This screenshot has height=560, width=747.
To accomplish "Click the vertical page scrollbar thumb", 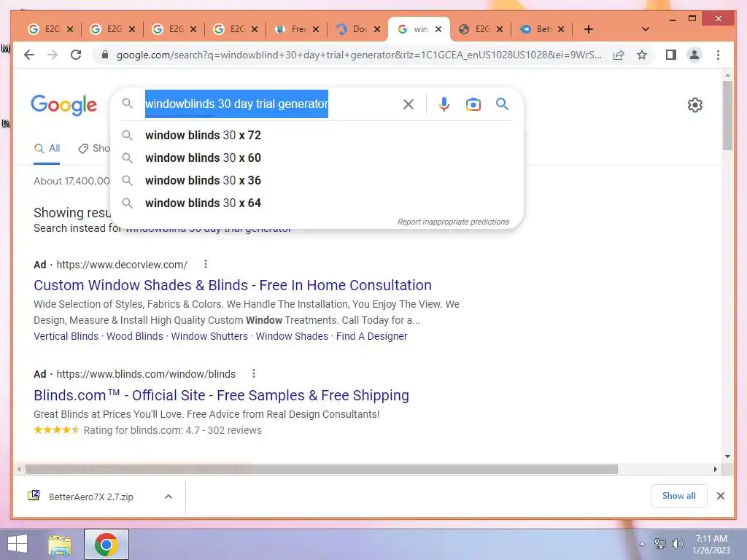I will [727, 115].
